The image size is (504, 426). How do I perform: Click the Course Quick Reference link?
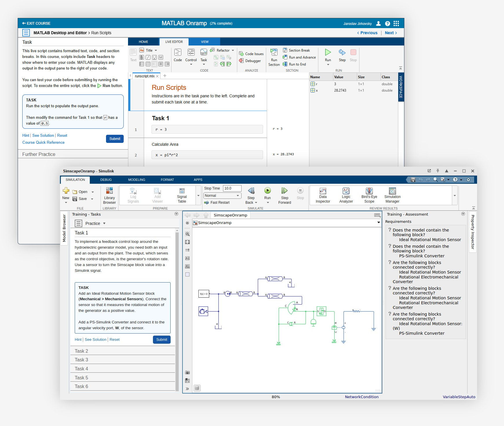tap(43, 142)
